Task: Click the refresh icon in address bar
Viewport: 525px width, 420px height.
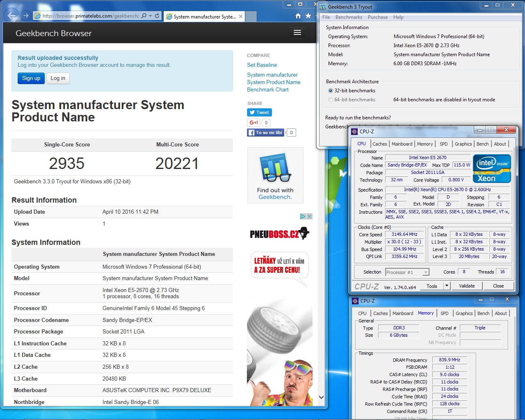Action: click(157, 16)
